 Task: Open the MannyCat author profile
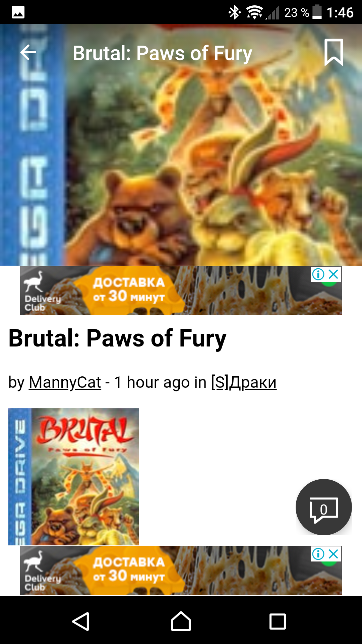click(x=65, y=382)
